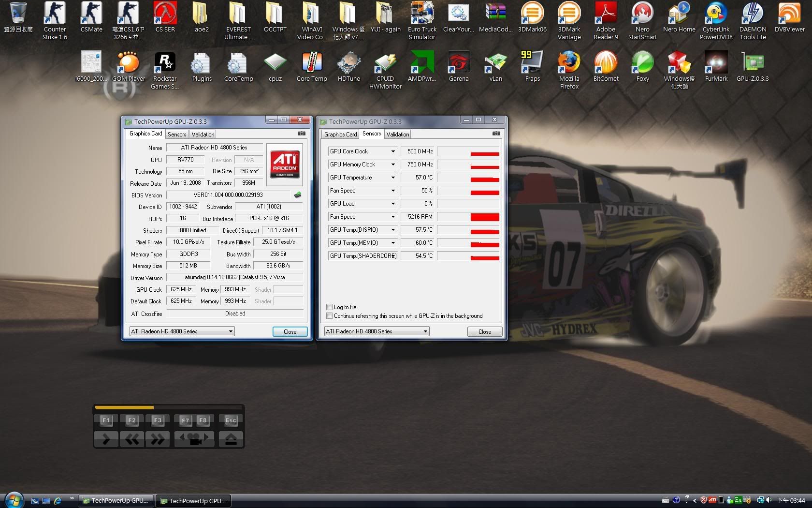Screen dimensions: 812x508
Task: Click the GPU Temperature sensor graph
Action: coord(468,178)
